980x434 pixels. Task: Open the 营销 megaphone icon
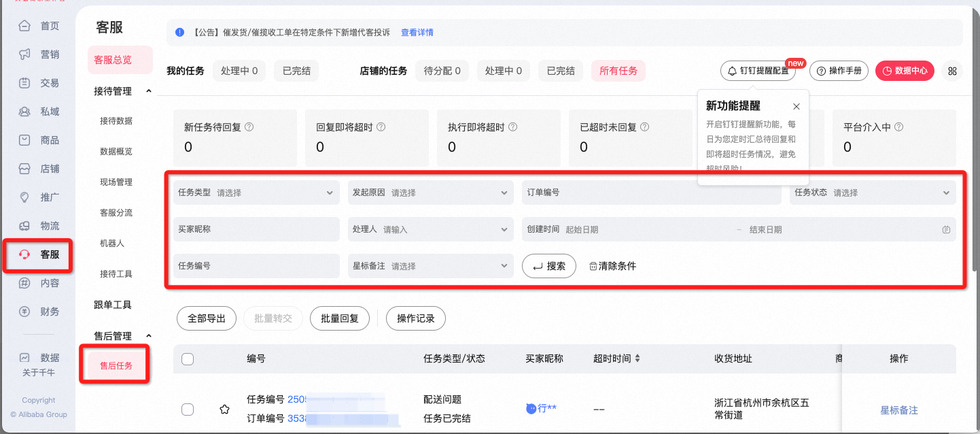[24, 54]
